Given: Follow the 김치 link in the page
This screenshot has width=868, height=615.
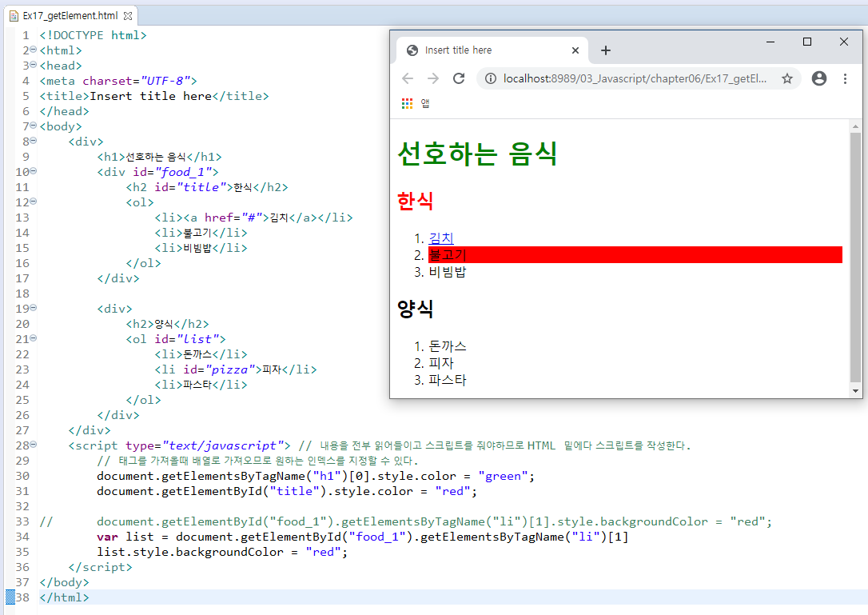Looking at the screenshot, I should 441,238.
